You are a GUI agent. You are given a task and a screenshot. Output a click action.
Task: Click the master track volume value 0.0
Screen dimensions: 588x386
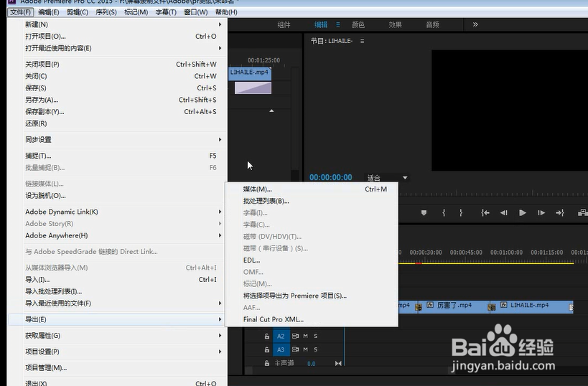[312, 364]
